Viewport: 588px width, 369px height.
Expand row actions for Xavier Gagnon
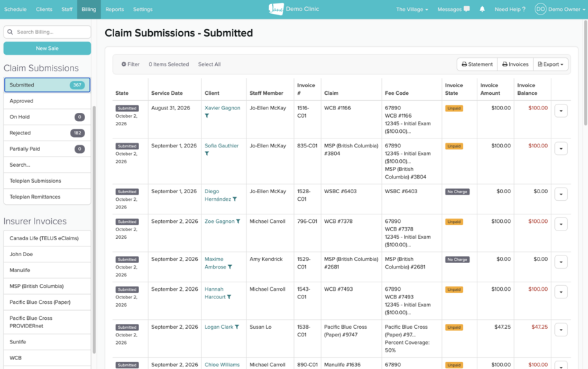click(x=561, y=111)
